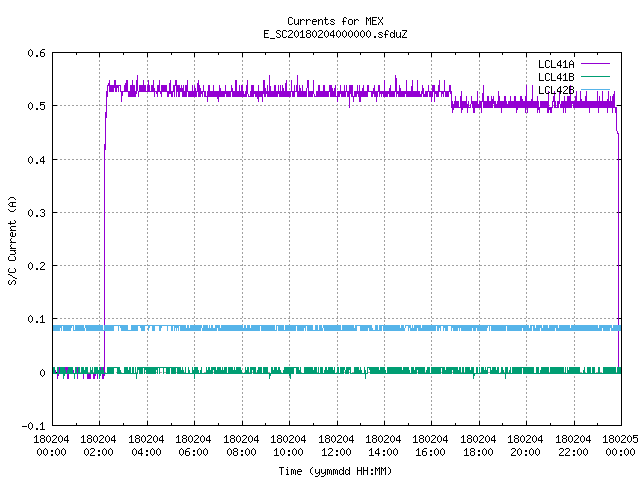This screenshot has height=480, width=640.
Task: Click the chart title 'Currents for MEX'
Action: tap(335, 21)
